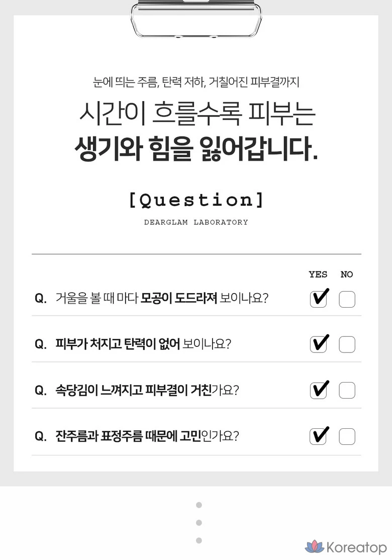Check YES for the 모공이 도드라져 question
Image resolution: width=392 pixels, height=560 pixels.
[x=318, y=299]
